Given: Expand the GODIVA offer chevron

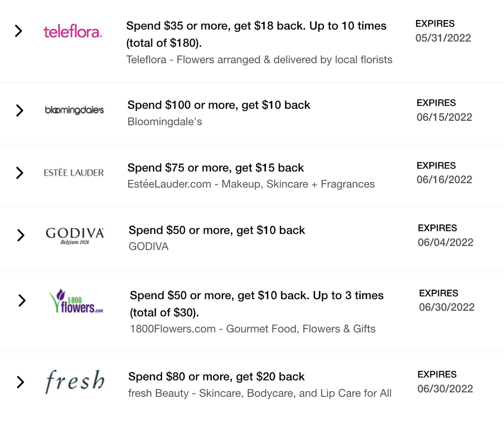Looking at the screenshot, I should (x=21, y=235).
